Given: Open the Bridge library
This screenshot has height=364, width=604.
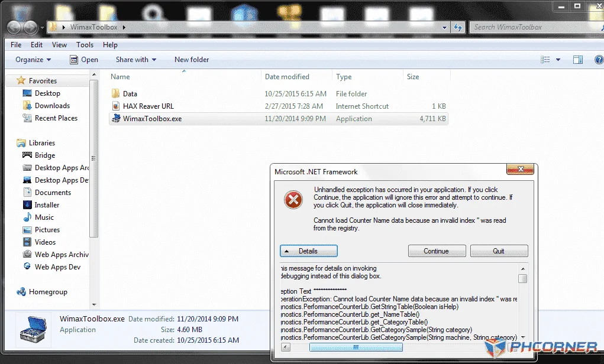Looking at the screenshot, I should click(x=45, y=155).
